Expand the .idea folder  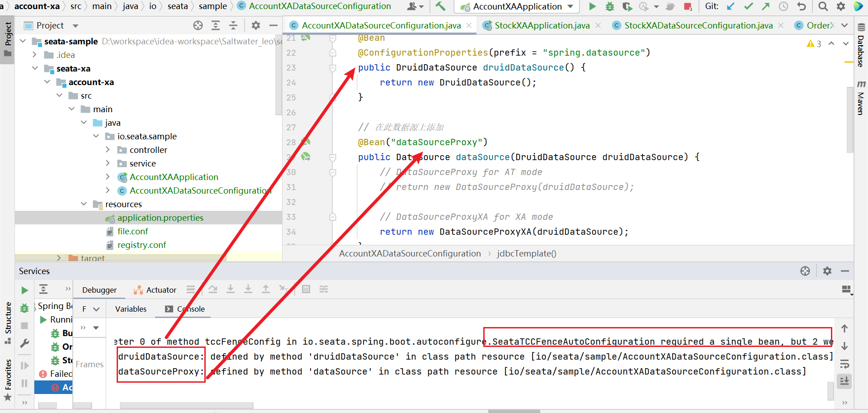[35, 55]
